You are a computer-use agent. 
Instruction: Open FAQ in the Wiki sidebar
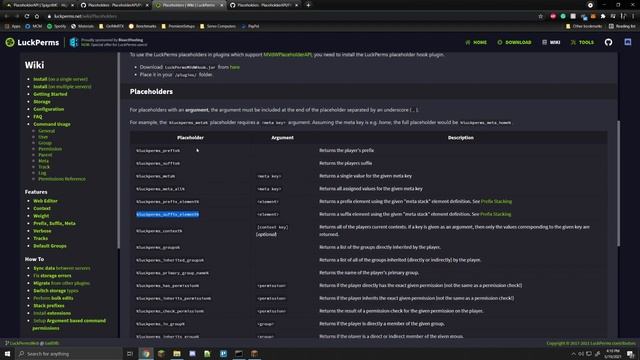click(x=38, y=117)
